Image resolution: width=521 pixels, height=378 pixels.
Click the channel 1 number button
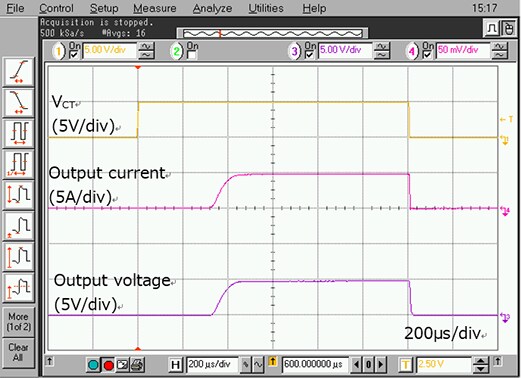coord(58,52)
